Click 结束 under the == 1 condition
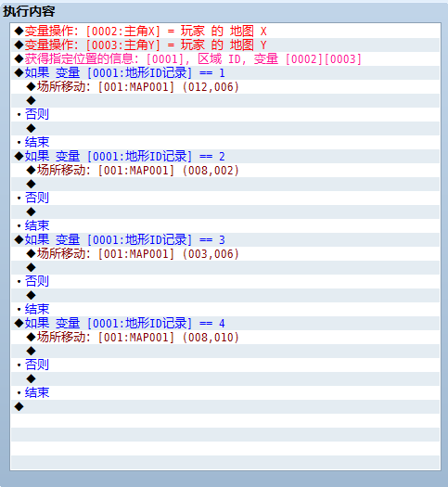 pyautogui.click(x=36, y=142)
